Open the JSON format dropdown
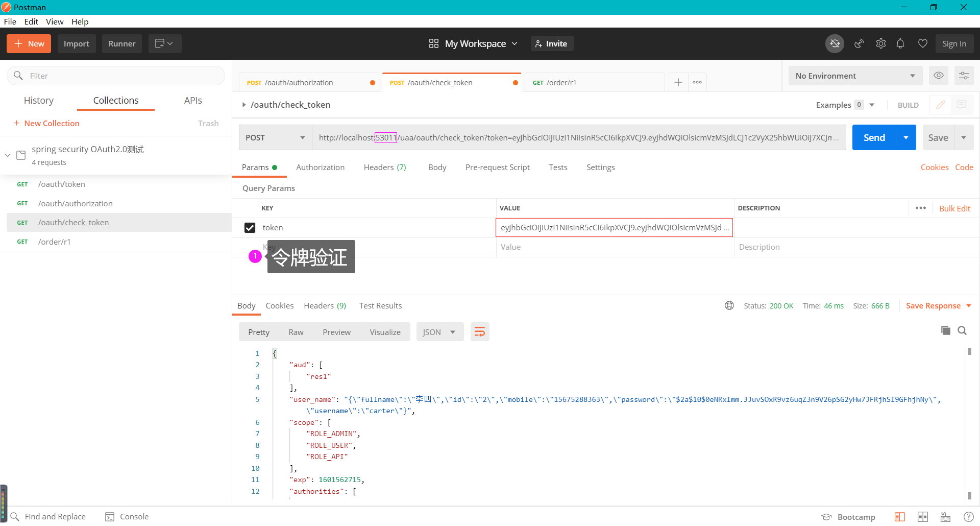Viewport: 980px width, 526px height. point(440,332)
